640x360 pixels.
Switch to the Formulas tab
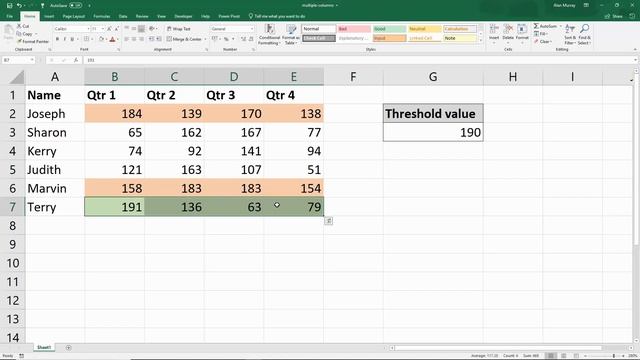pos(102,16)
